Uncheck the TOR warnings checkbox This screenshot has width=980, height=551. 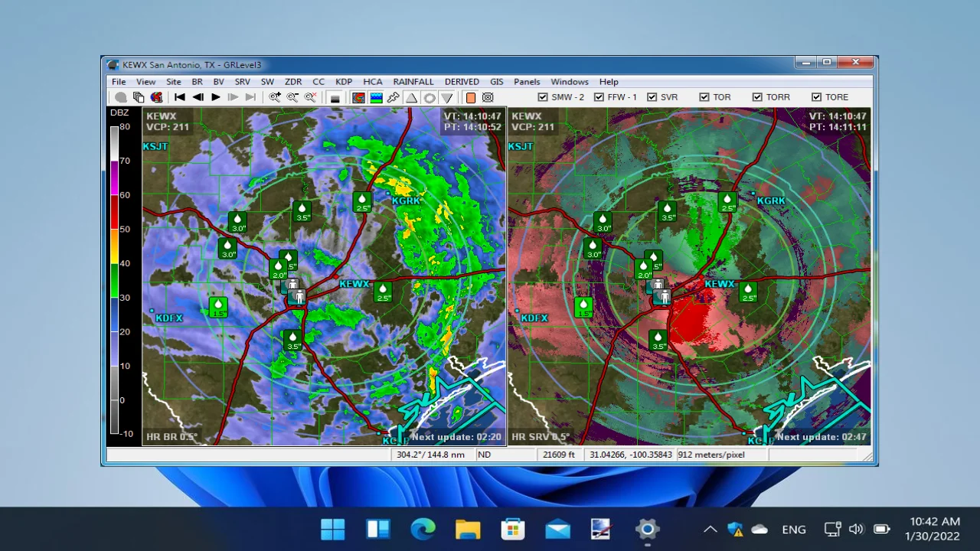[x=704, y=97]
